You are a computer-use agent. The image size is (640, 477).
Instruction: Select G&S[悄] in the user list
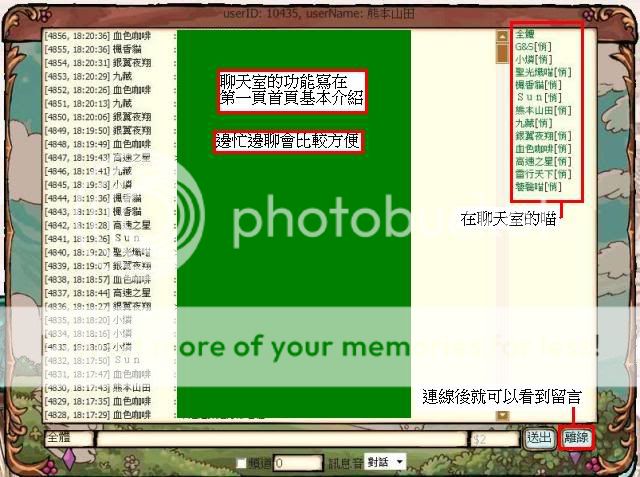coord(533,47)
